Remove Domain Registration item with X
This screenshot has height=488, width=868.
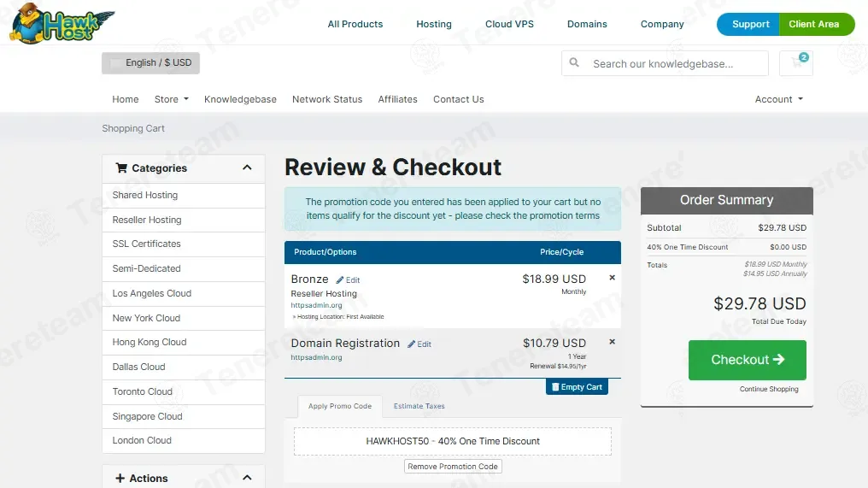pyautogui.click(x=613, y=342)
